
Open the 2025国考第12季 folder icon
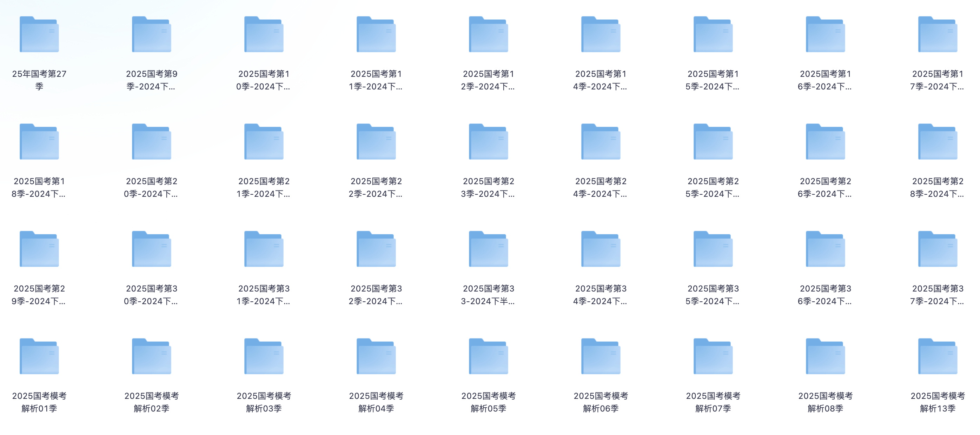[x=489, y=34]
